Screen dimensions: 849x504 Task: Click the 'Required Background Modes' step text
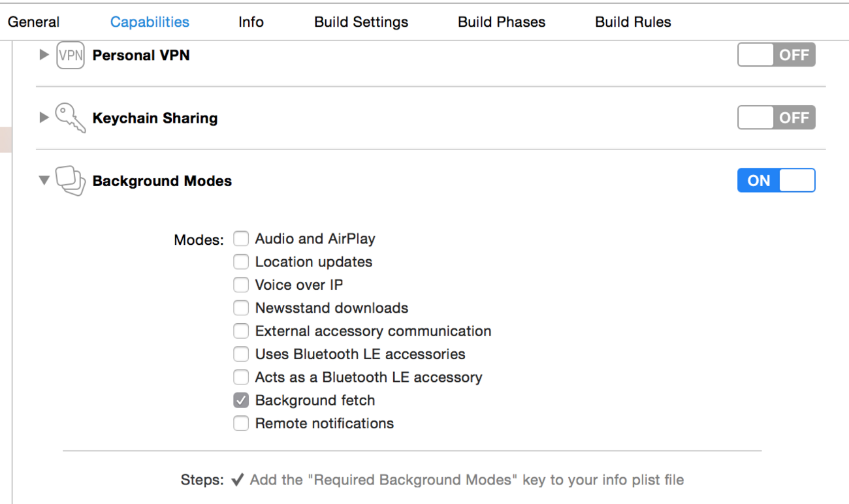[x=467, y=480]
